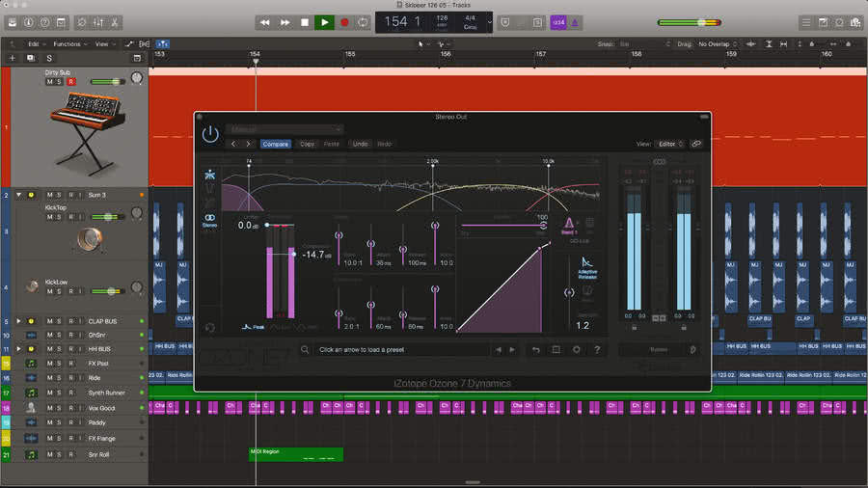Expand the HH BUS track stack
The image size is (868, 488).
pos(18,349)
